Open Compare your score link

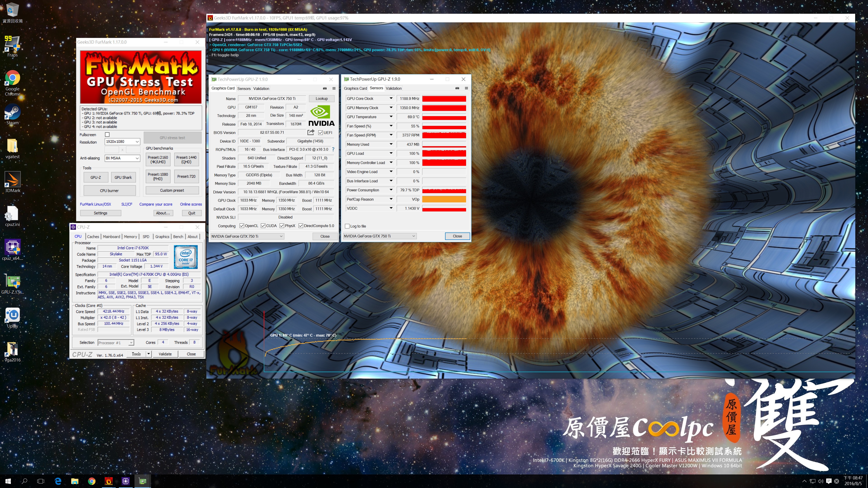tap(156, 204)
